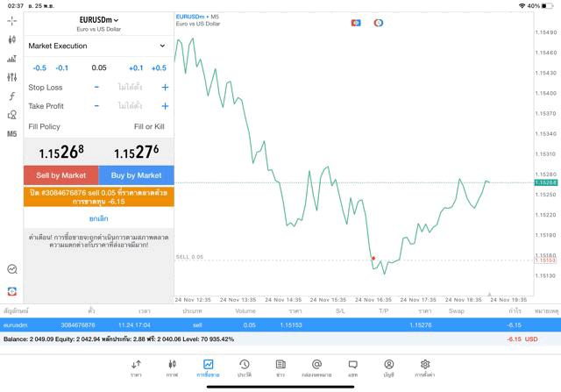The height and width of the screenshot is (392, 561).
Task: Increase Stop Loss with plus button
Action: (165, 88)
